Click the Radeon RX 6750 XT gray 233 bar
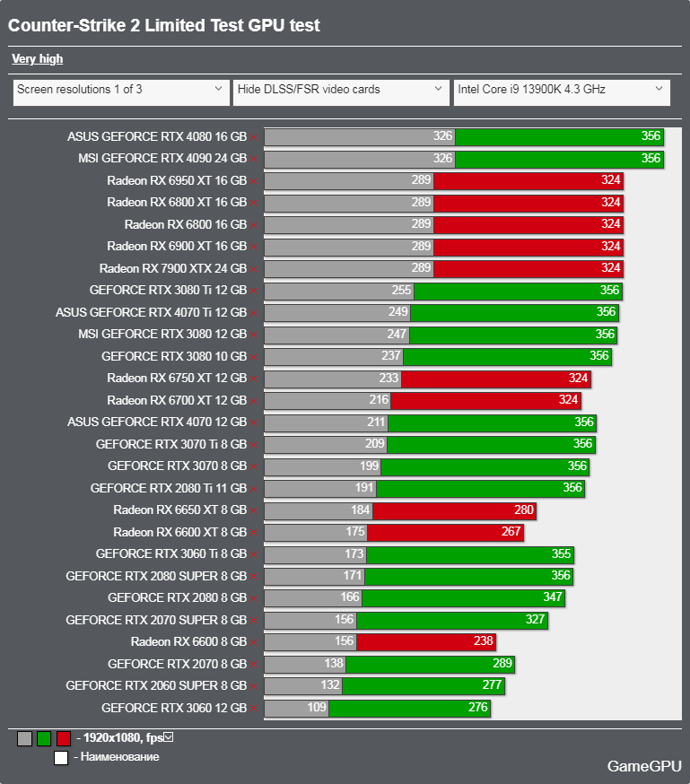Image resolution: width=690 pixels, height=784 pixels. pos(333,379)
